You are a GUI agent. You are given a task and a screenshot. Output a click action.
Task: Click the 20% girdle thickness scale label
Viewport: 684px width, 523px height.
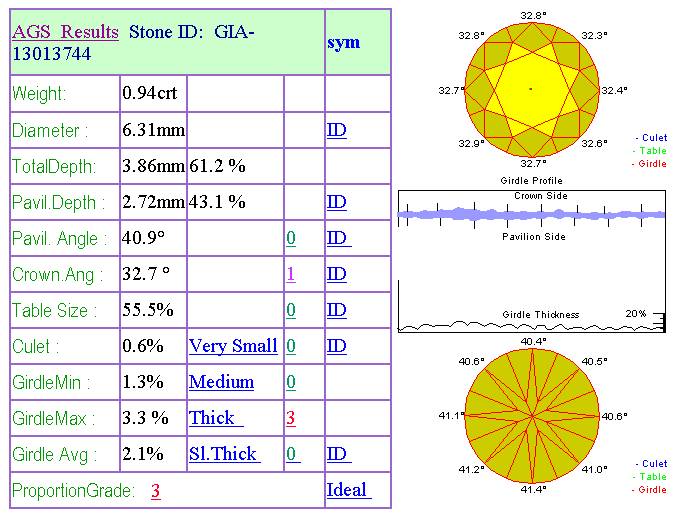point(636,313)
